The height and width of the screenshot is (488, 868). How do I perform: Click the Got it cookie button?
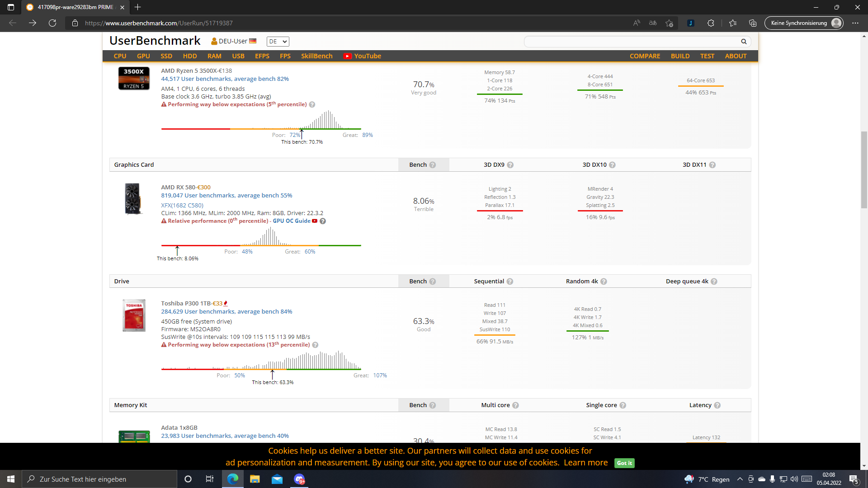point(624,463)
